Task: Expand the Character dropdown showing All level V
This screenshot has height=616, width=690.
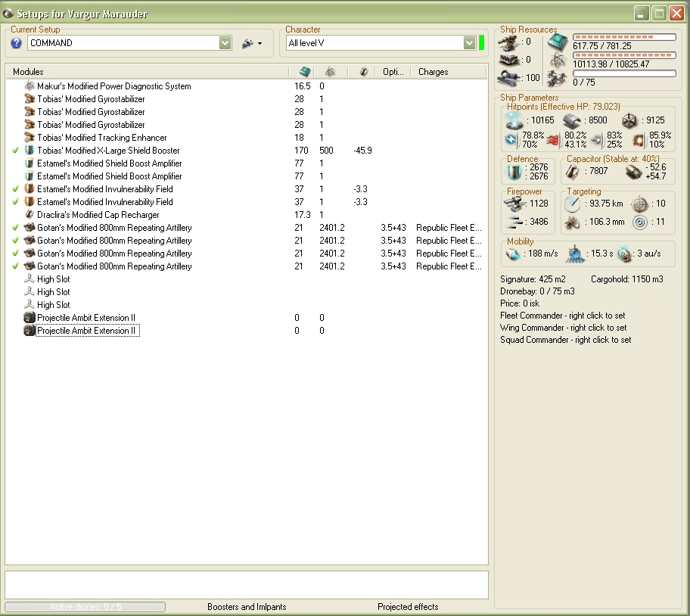Action: point(470,43)
